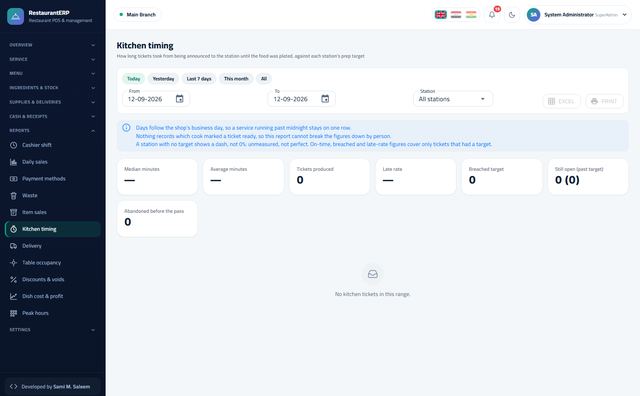Open notifications bell
640x396 pixels.
pyautogui.click(x=492, y=15)
